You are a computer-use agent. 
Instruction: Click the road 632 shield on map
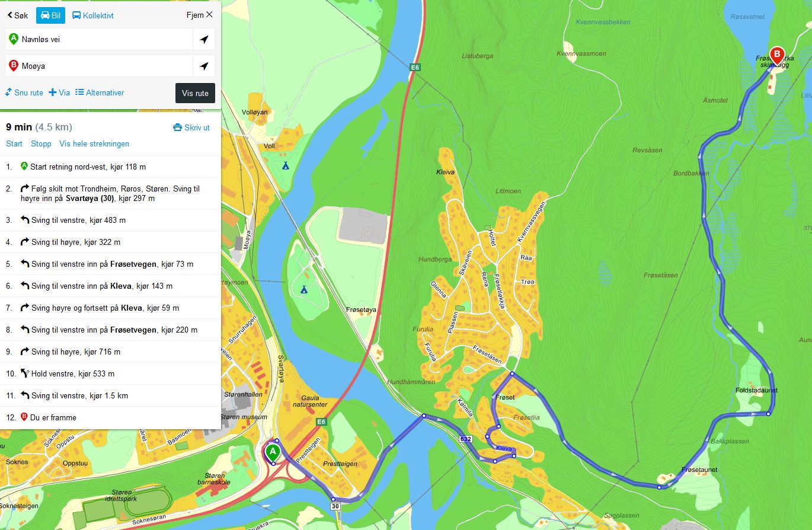[x=465, y=439]
